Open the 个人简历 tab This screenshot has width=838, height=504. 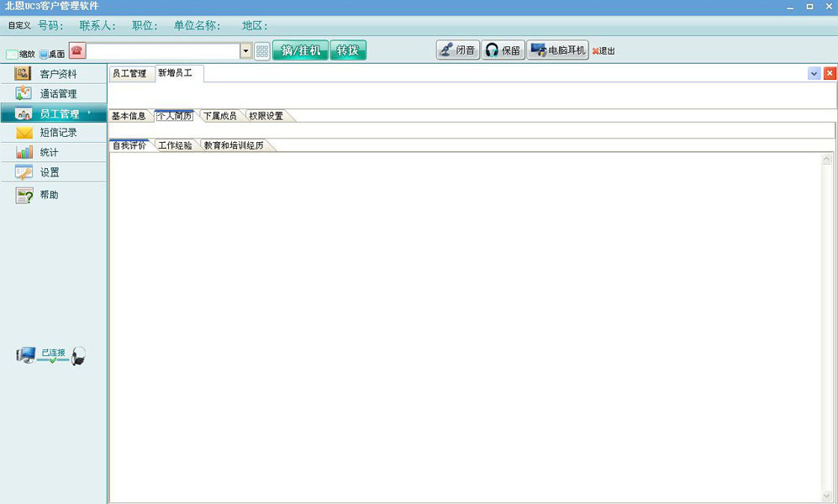coord(174,116)
